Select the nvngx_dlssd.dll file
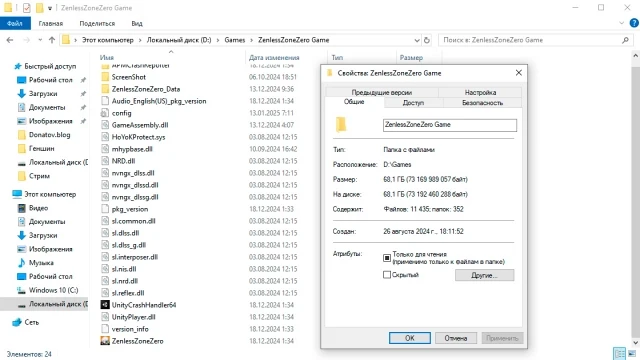Image resolution: width=640 pixels, height=360 pixels. coord(135,185)
